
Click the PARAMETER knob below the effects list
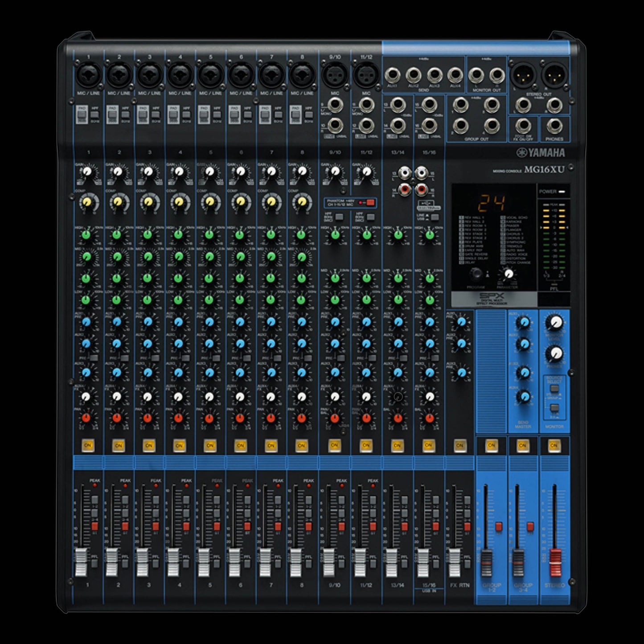[x=509, y=274]
